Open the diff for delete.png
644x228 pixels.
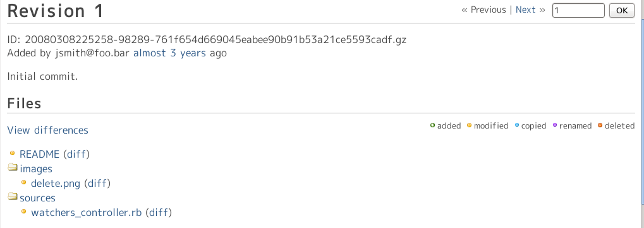click(x=97, y=183)
